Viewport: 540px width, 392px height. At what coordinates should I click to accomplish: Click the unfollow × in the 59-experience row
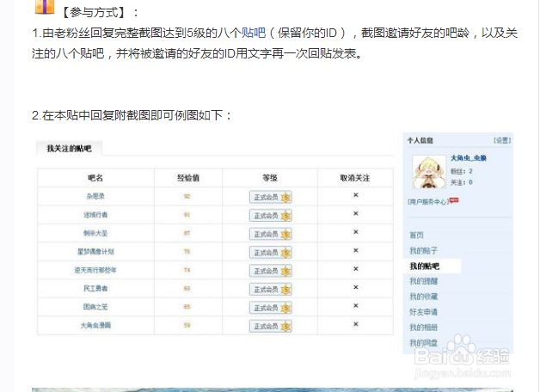[356, 324]
